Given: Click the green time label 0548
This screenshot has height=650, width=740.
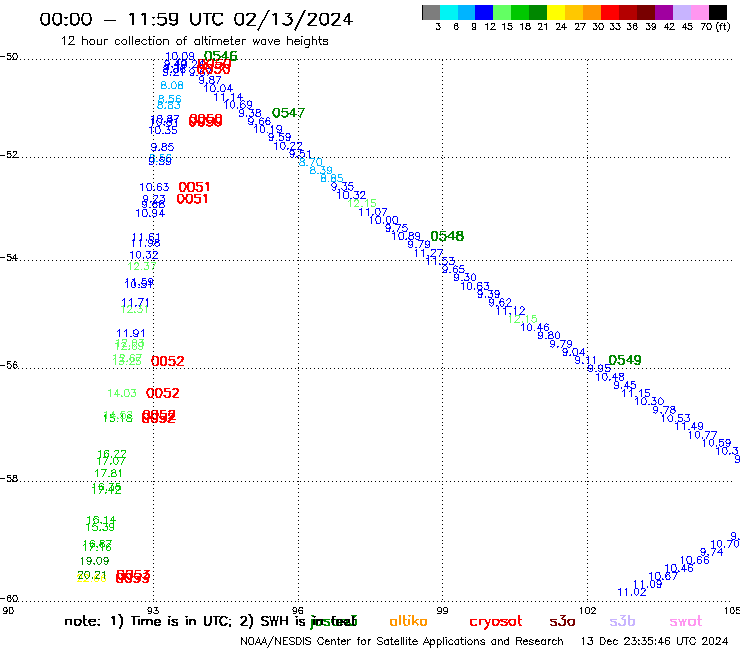Looking at the screenshot, I should click(447, 236).
